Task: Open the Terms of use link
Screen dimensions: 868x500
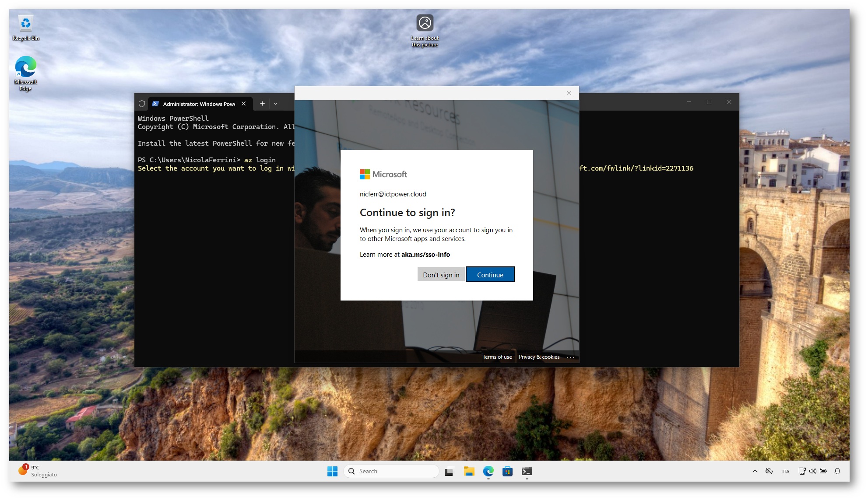Action: [497, 357]
